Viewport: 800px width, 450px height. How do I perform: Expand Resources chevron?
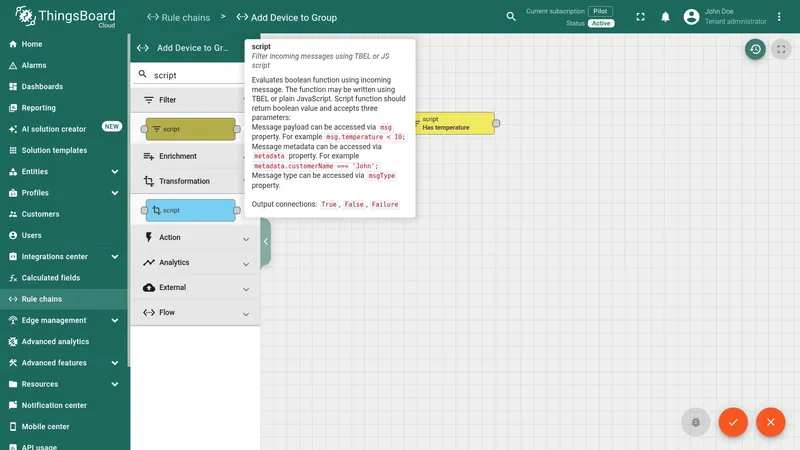pos(115,384)
